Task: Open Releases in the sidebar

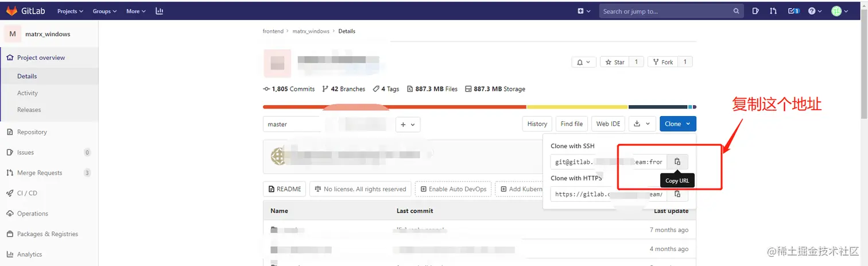Action: pyautogui.click(x=29, y=110)
